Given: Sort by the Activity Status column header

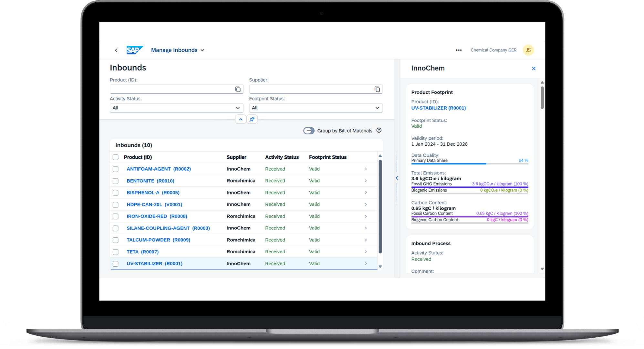Looking at the screenshot, I should point(282,157).
